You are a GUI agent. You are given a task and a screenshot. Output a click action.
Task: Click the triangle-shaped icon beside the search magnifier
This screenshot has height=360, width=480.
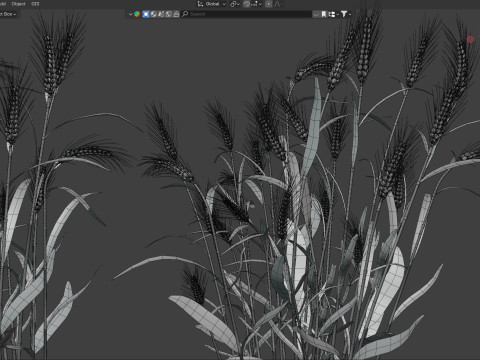(176, 14)
